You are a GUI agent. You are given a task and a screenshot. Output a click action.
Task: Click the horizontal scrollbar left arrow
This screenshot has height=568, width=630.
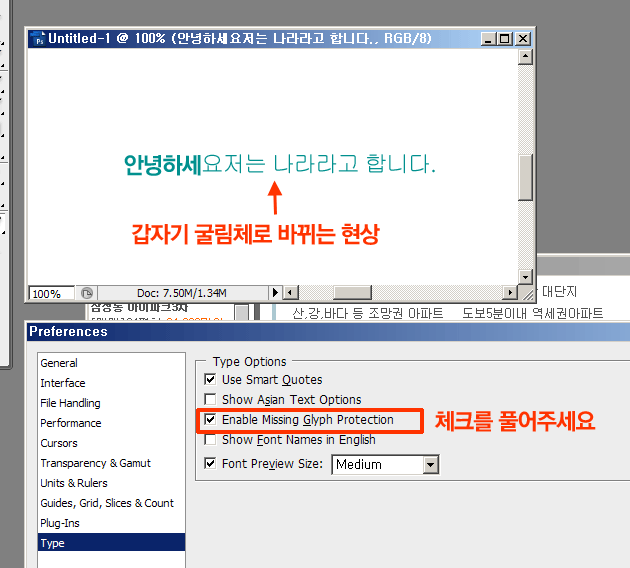pos(288,293)
